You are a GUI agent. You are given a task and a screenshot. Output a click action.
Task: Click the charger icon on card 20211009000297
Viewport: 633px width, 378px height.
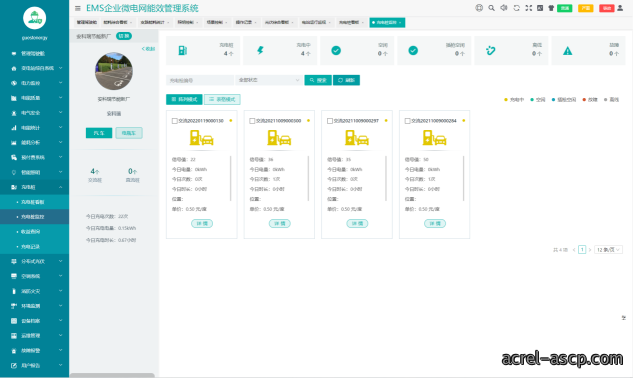357,138
